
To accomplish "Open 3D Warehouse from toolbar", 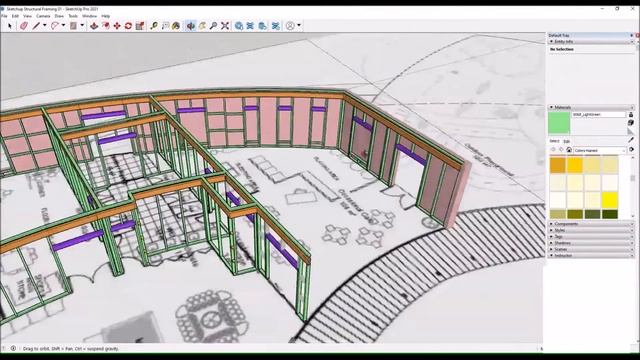I will pos(239,26).
